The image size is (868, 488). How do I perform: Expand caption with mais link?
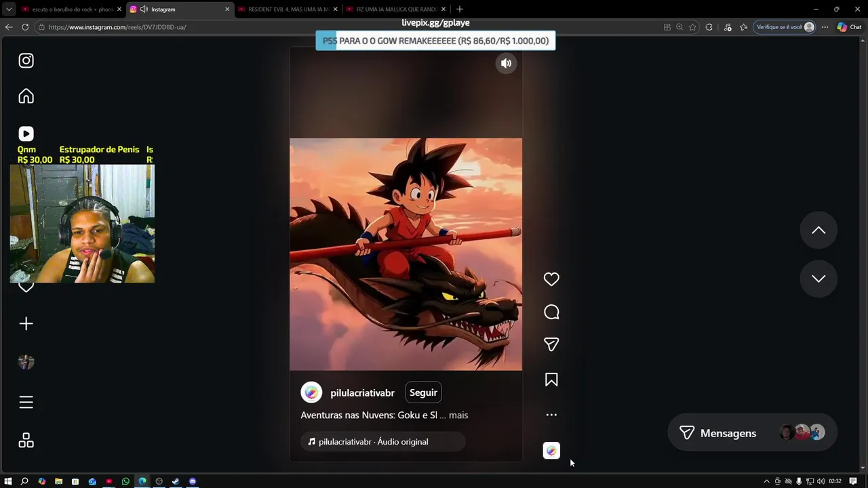click(458, 415)
